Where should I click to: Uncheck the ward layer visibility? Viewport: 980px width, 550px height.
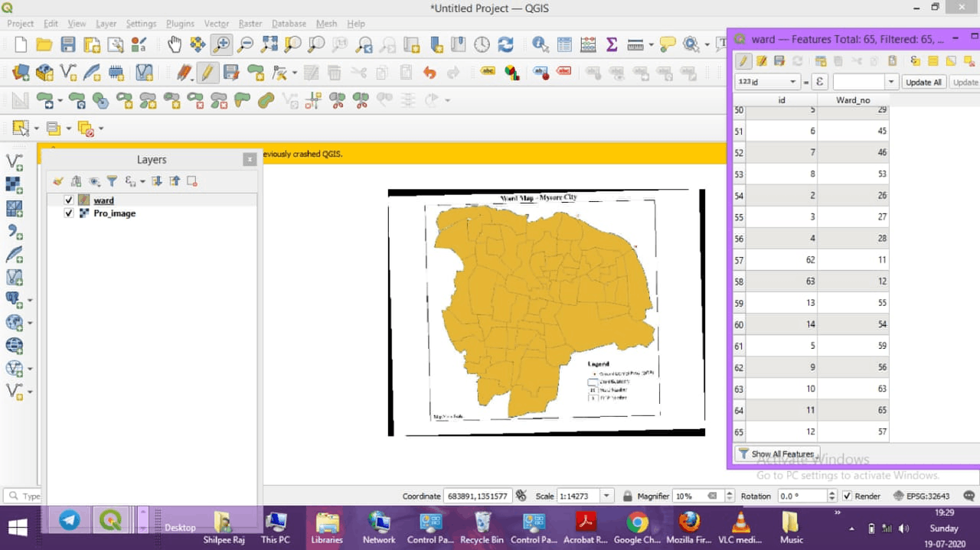(x=68, y=200)
